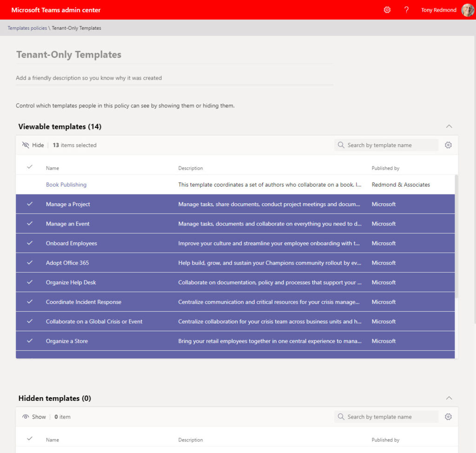This screenshot has height=453, width=476.
Task: Uncheck Collaborate on a Global Crisis row
Action: pyautogui.click(x=30, y=321)
